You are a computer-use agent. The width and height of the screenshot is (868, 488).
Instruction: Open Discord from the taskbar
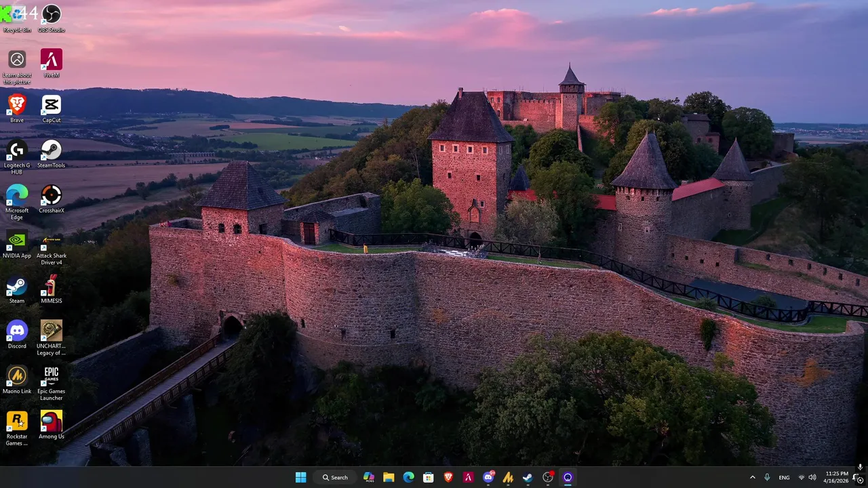click(488, 477)
